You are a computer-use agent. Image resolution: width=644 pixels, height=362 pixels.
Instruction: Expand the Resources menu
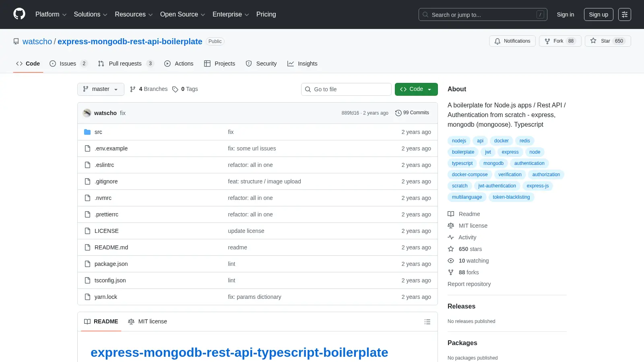click(x=134, y=14)
